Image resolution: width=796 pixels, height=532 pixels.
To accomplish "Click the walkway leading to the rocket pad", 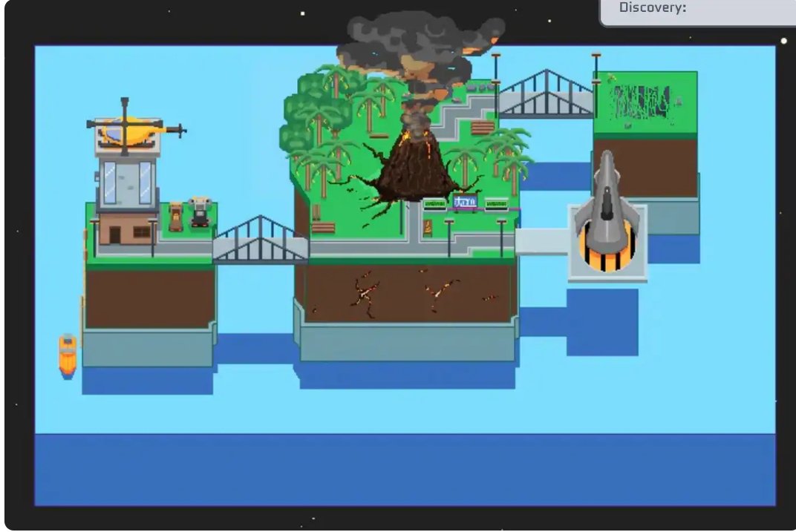I will [542, 242].
